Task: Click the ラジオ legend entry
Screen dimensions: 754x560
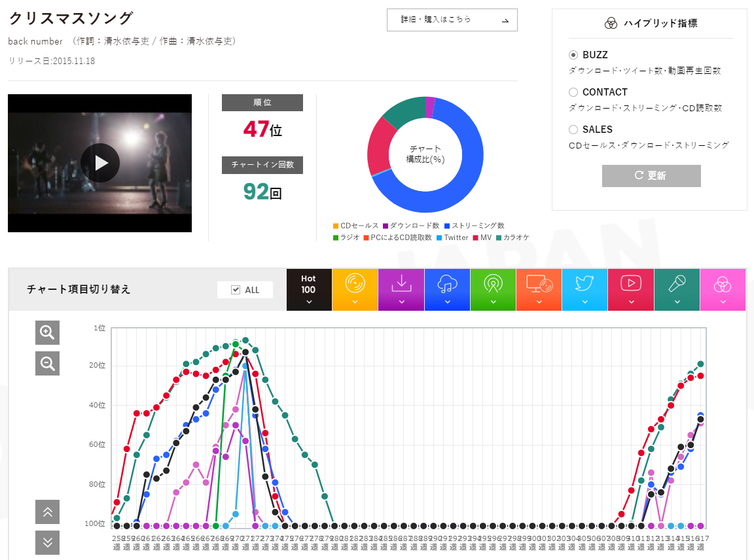Action: click(346, 237)
